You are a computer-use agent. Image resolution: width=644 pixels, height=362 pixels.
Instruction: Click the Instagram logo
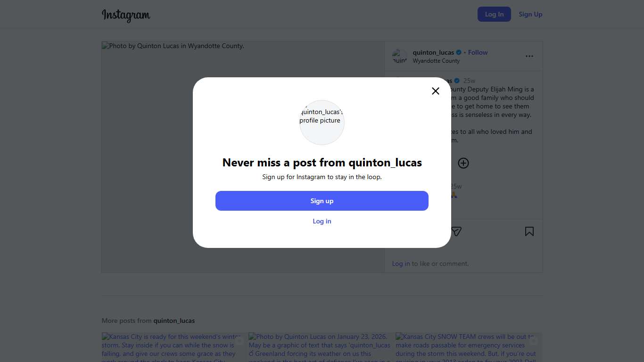(126, 15)
